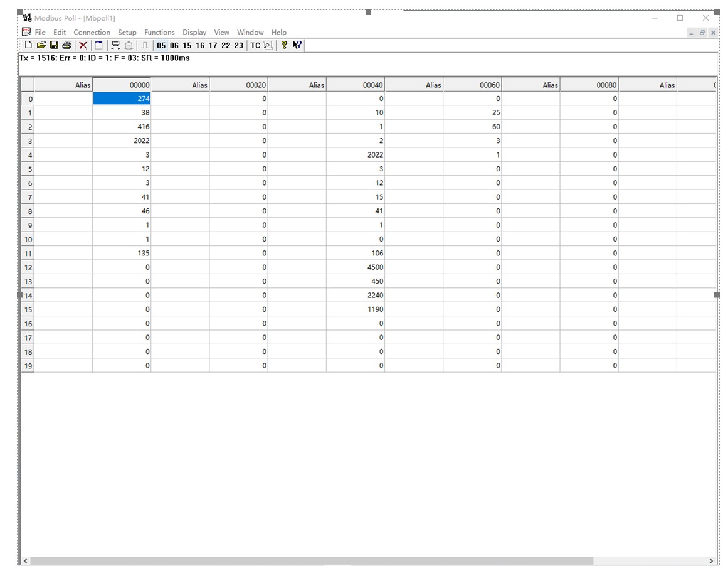Screen dimensions: 728x566
Task: Select row header 19
Action: (x=28, y=366)
